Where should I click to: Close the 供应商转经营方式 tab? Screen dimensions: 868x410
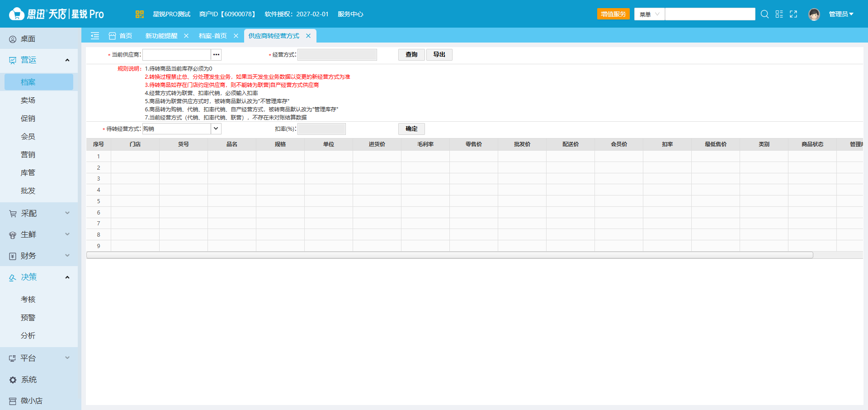tap(308, 36)
